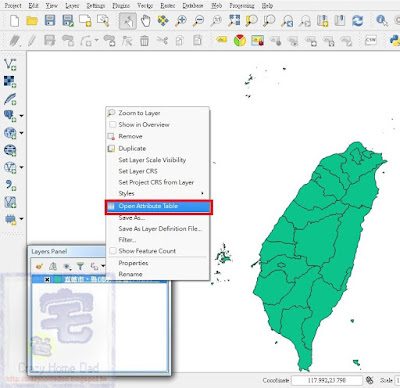Open the CSW catalog client
Viewport: 400px width, 388px height.
[x=370, y=41]
